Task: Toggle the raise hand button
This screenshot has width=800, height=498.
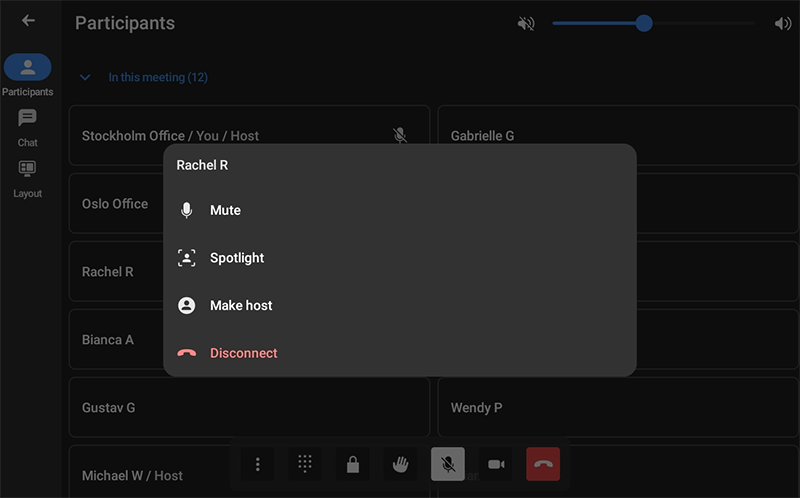Action: (x=400, y=464)
